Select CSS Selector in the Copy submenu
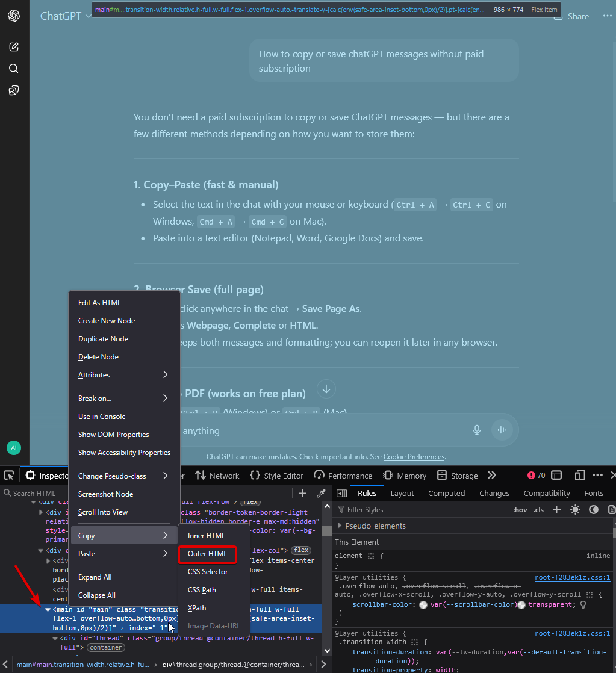Screen dimensions: 616x673 tap(214, 572)
